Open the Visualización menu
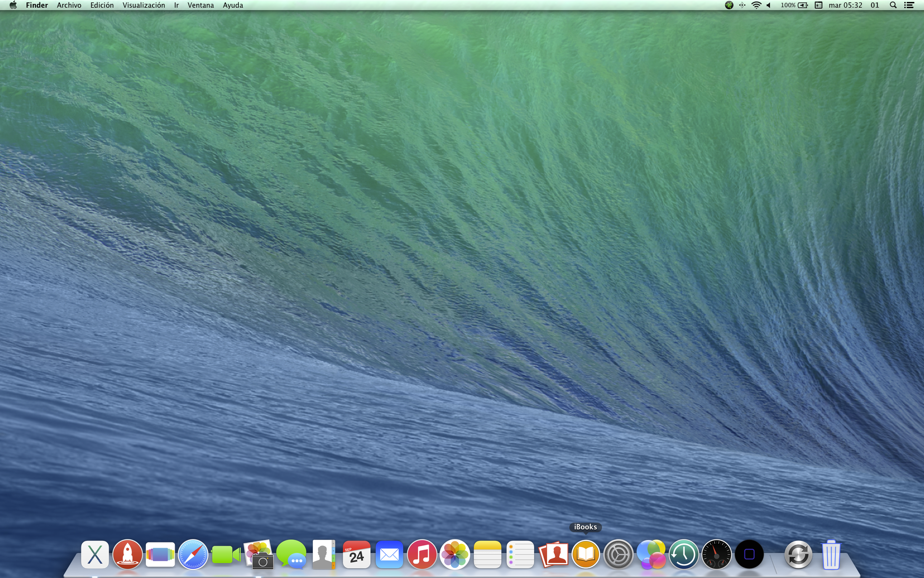 [x=143, y=5]
